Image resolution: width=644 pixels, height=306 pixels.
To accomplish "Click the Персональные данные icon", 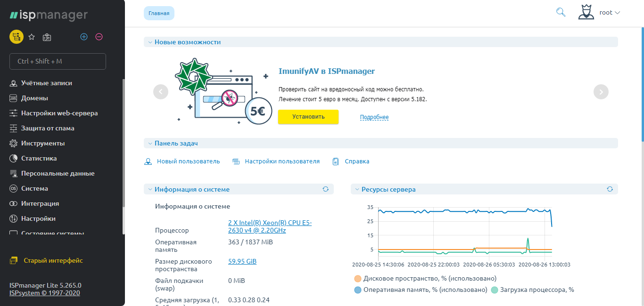I will pos(13,174).
